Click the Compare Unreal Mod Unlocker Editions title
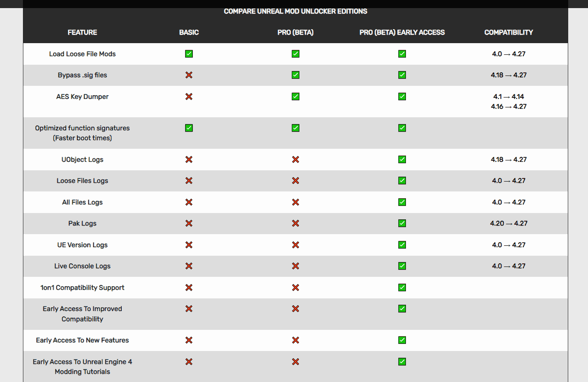This screenshot has height=382, width=588. pyautogui.click(x=295, y=11)
